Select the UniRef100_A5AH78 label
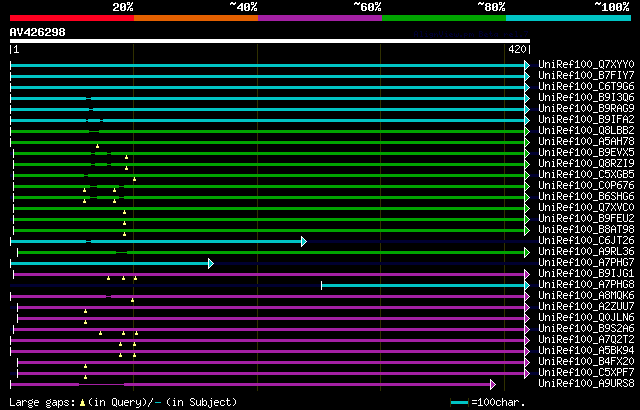 coord(586,142)
